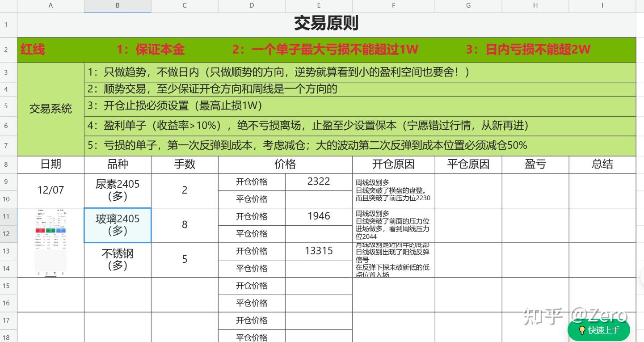Click the 交易系统 merged cell
This screenshot has width=644, height=342.
(x=51, y=109)
